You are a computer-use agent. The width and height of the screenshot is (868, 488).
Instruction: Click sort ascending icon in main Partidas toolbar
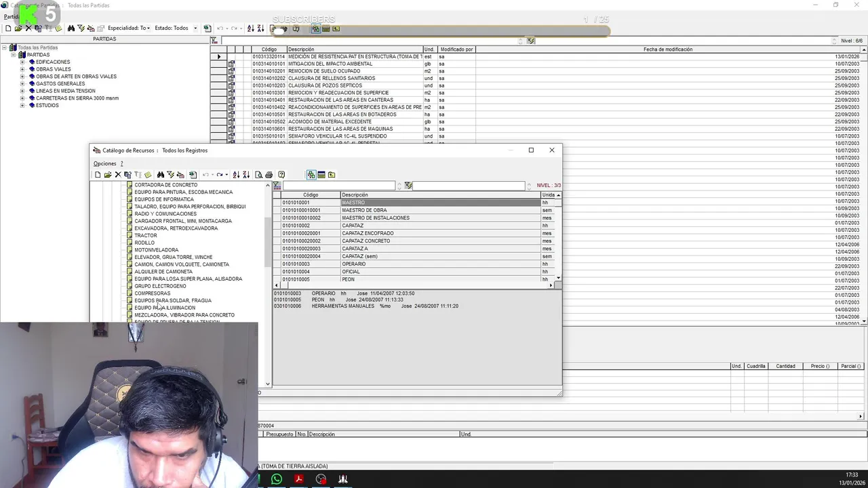pos(250,28)
